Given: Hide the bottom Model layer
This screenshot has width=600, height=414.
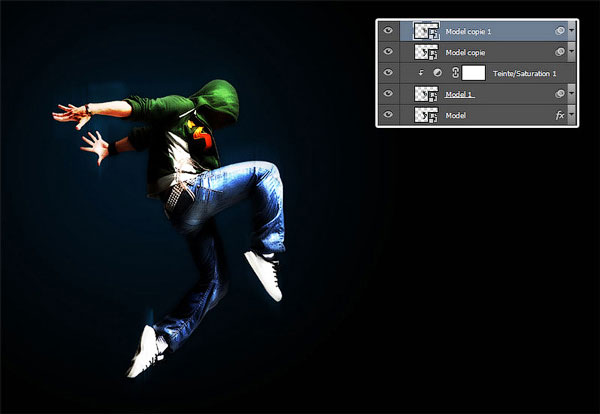Looking at the screenshot, I should coord(388,114).
